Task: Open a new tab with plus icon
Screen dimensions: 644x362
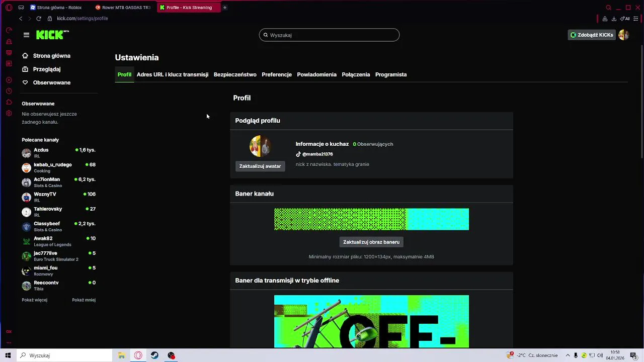Action: click(225, 8)
